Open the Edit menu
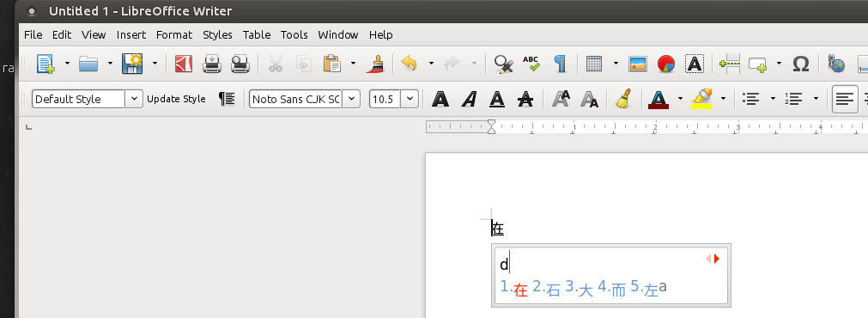868x318 pixels. [x=62, y=35]
